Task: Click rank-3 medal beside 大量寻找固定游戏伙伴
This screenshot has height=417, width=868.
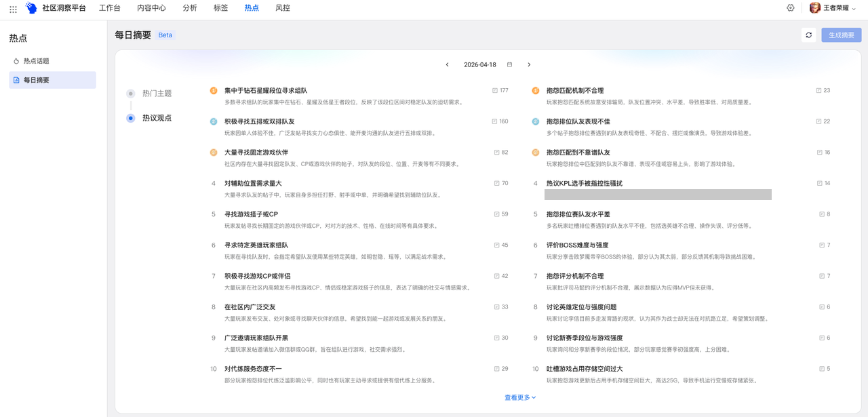Action: click(214, 153)
